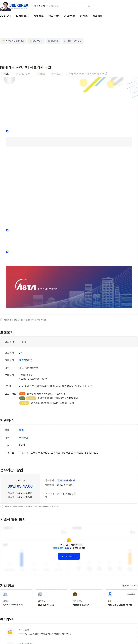Image resolution: width=138 pixels, height=644 pixels.
Task: Click the 로그인/회원가입 button
Action: (69, 556)
